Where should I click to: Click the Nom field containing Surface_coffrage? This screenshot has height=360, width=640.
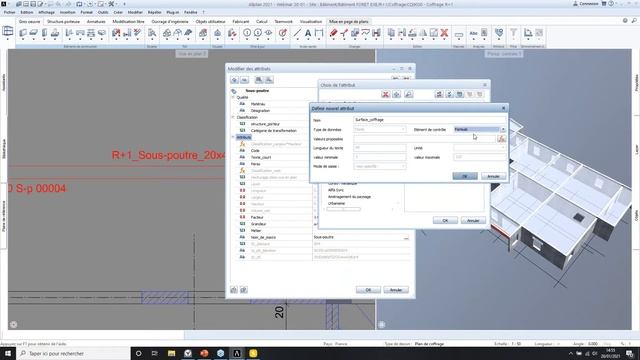[x=430, y=120]
